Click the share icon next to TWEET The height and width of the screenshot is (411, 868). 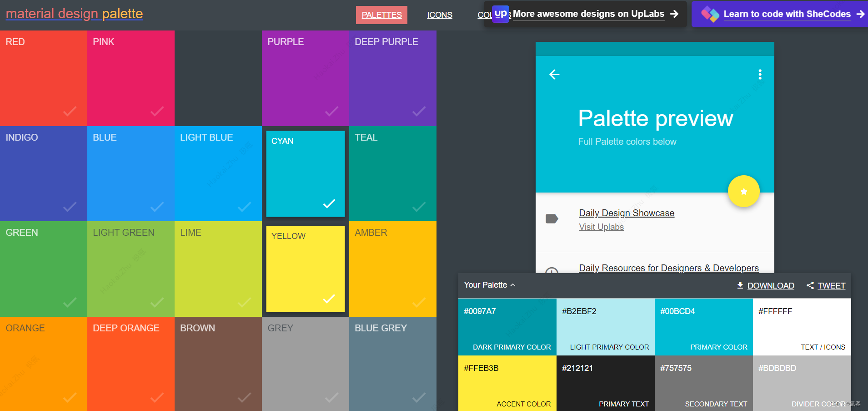point(810,285)
